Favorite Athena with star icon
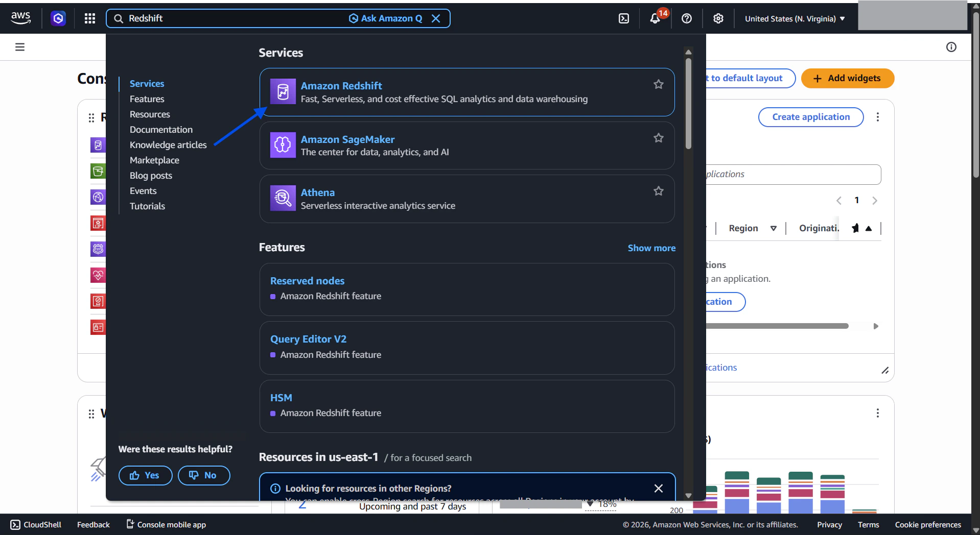Viewport: 980px width, 535px height. point(659,191)
